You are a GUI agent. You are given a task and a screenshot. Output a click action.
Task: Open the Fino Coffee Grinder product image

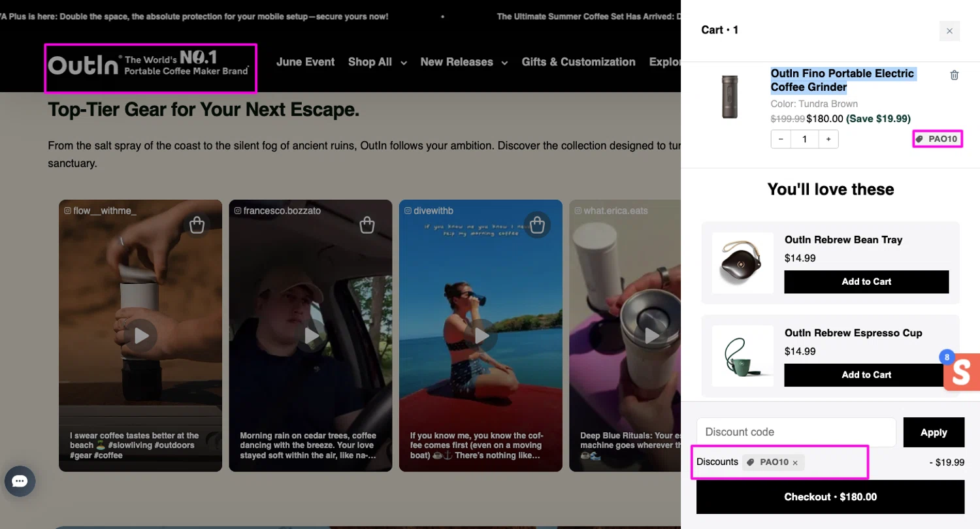click(x=730, y=97)
